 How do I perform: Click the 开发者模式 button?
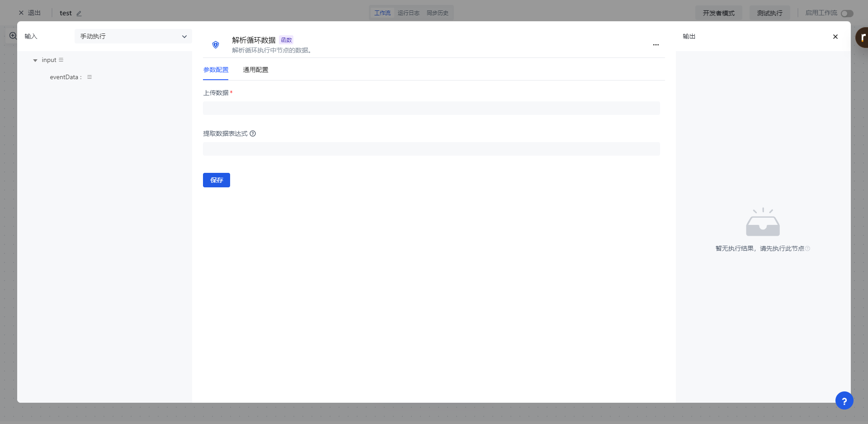point(718,13)
